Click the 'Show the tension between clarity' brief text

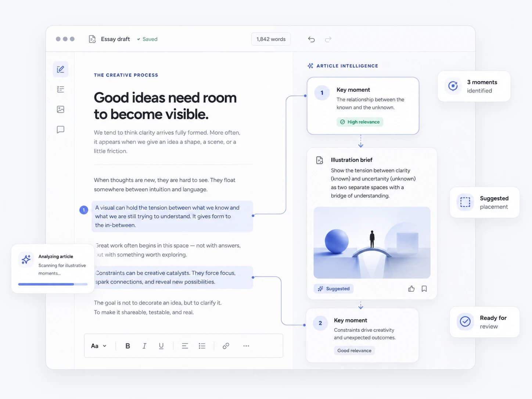[373, 183]
